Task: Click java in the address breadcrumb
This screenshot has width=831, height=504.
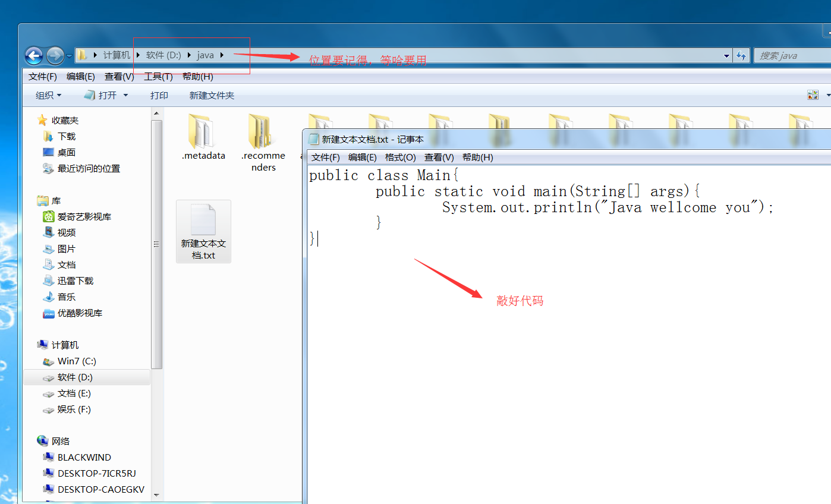Action: tap(205, 55)
